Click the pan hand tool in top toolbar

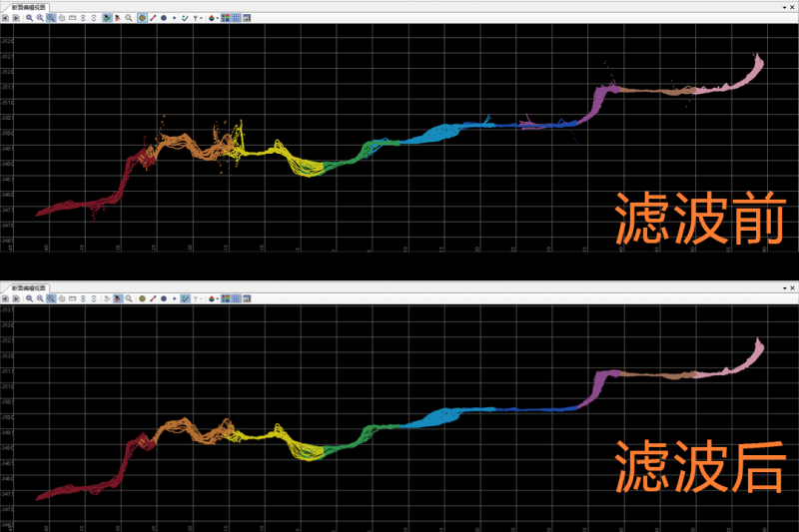coord(61,18)
